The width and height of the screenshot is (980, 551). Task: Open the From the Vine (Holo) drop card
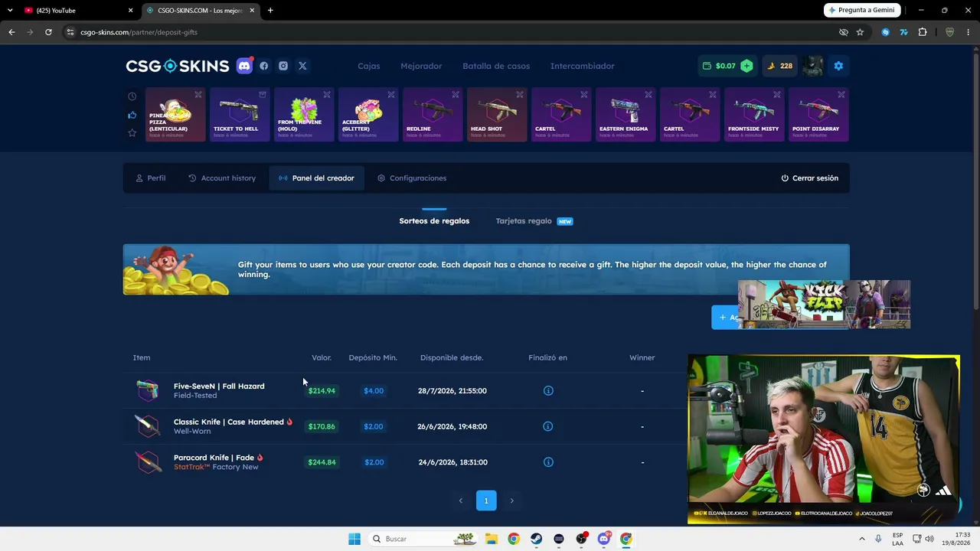[304, 115]
